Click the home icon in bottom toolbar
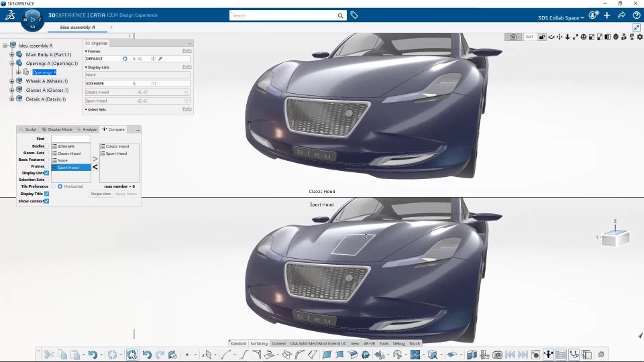The image size is (644, 362). point(601,354)
